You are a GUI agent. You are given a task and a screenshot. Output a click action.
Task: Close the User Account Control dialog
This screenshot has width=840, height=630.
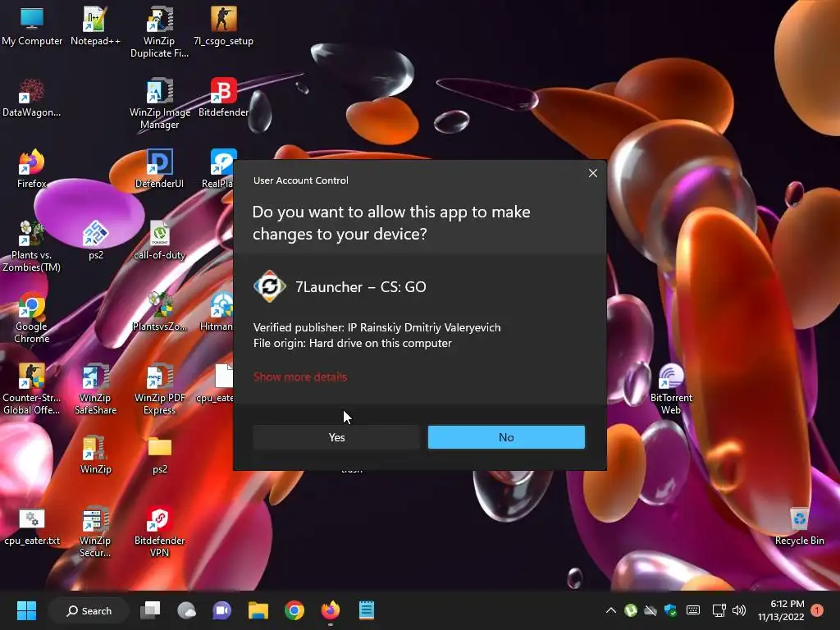click(x=592, y=173)
